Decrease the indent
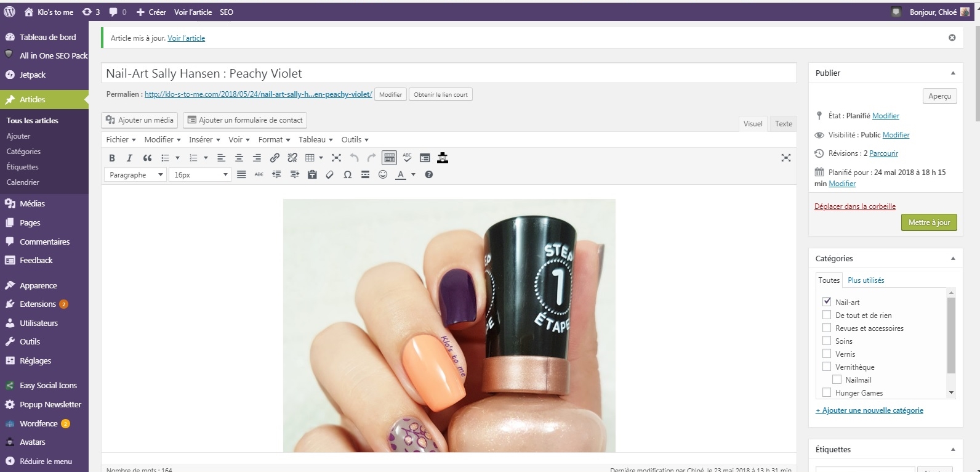 coord(277,175)
